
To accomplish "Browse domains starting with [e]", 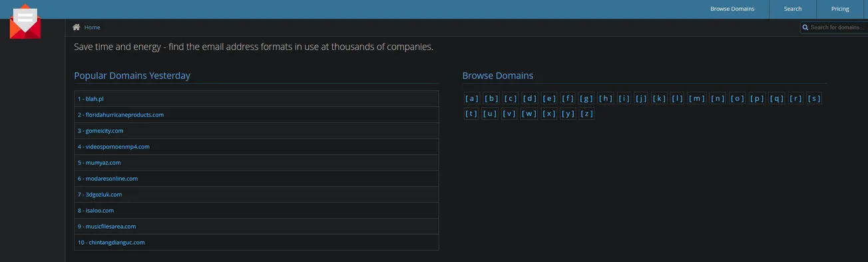I will click(549, 99).
